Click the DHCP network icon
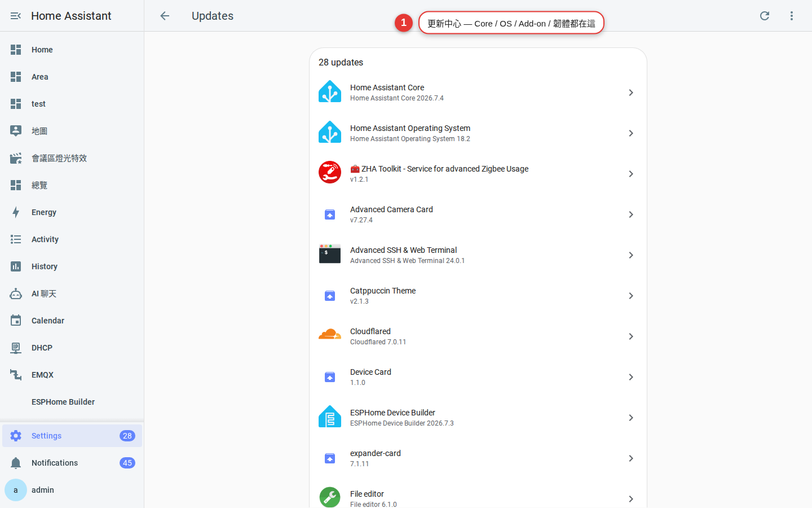 [x=16, y=348]
